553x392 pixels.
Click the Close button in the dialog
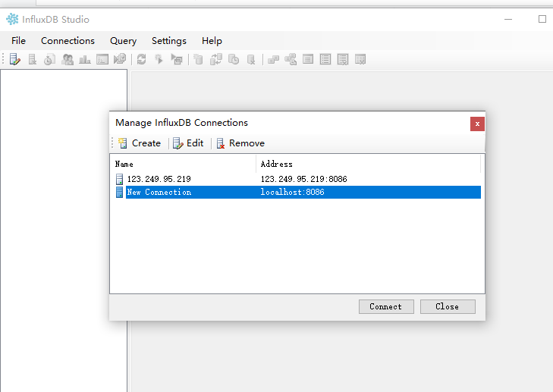pos(448,306)
